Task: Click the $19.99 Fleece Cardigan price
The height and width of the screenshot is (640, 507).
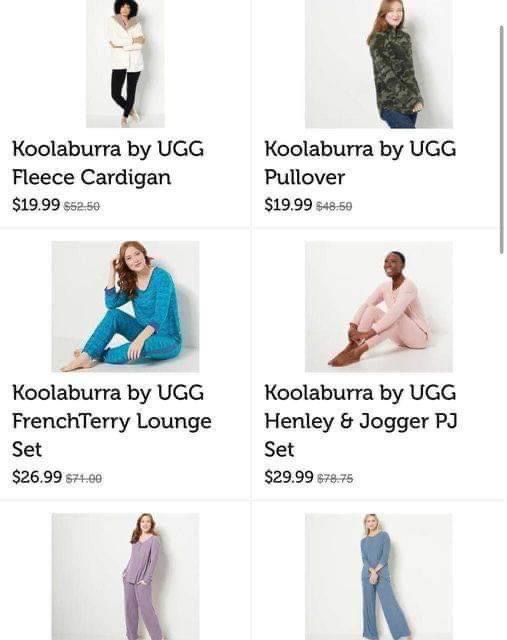Action: (x=36, y=204)
